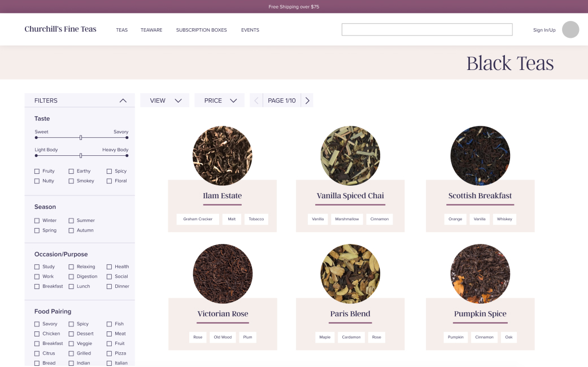Open the Victorian Rose tea image
This screenshot has width=588, height=367.
coord(223,274)
